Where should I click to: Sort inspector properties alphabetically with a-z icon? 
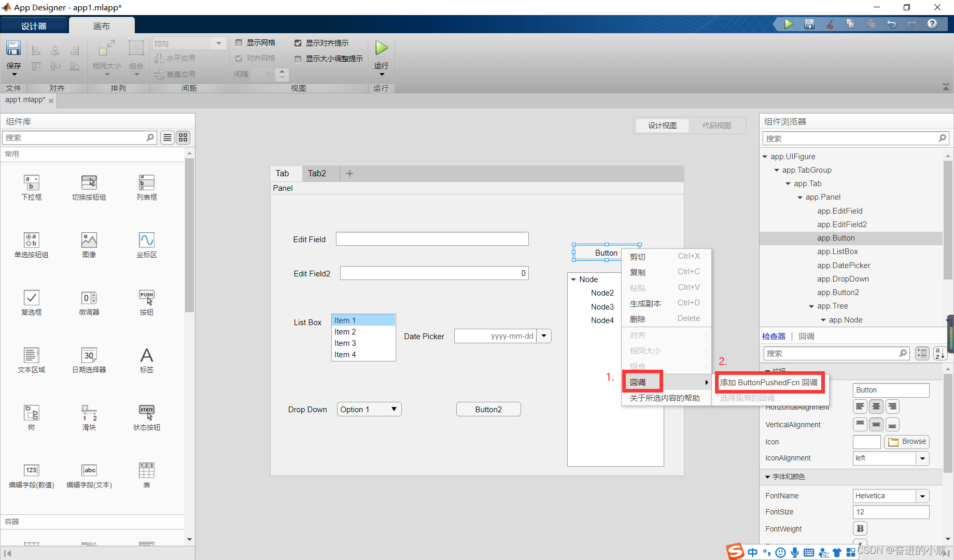(x=939, y=354)
